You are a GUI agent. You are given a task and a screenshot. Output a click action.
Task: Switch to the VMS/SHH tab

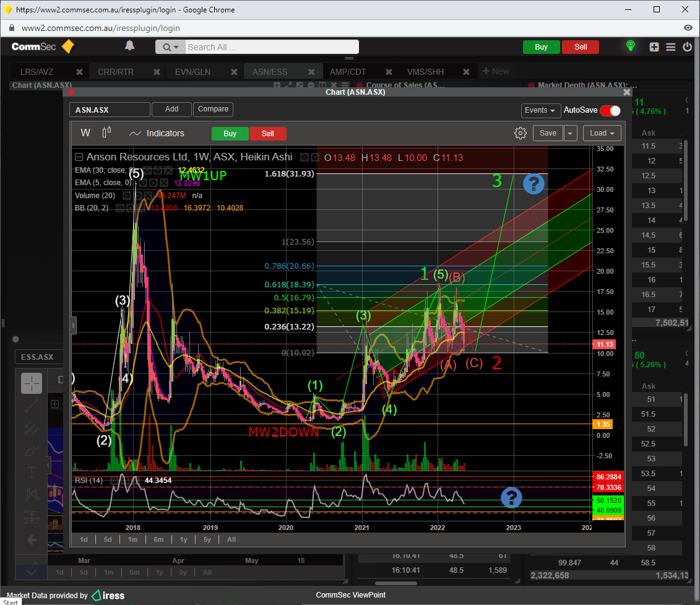[x=425, y=72]
